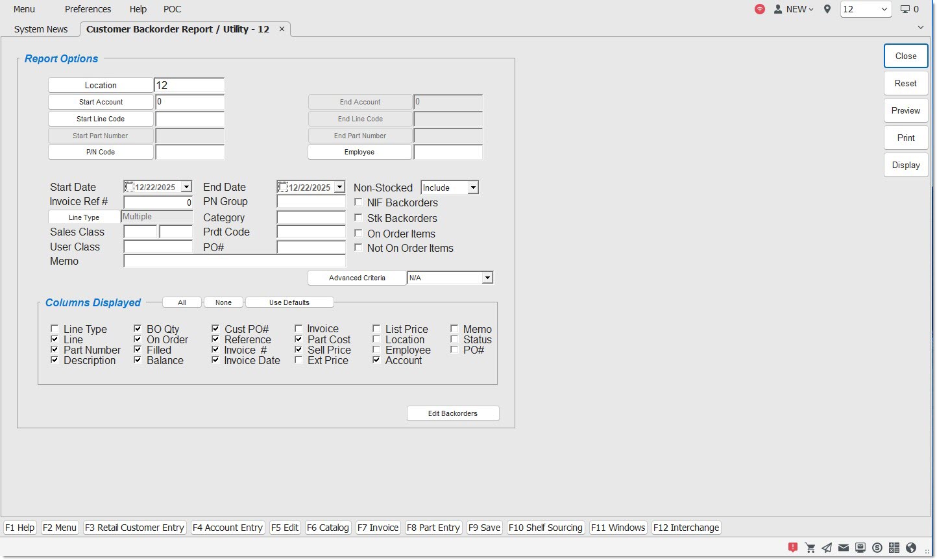Open the shopping cart icon
This screenshot has height=560, width=937.
pyautogui.click(x=810, y=548)
